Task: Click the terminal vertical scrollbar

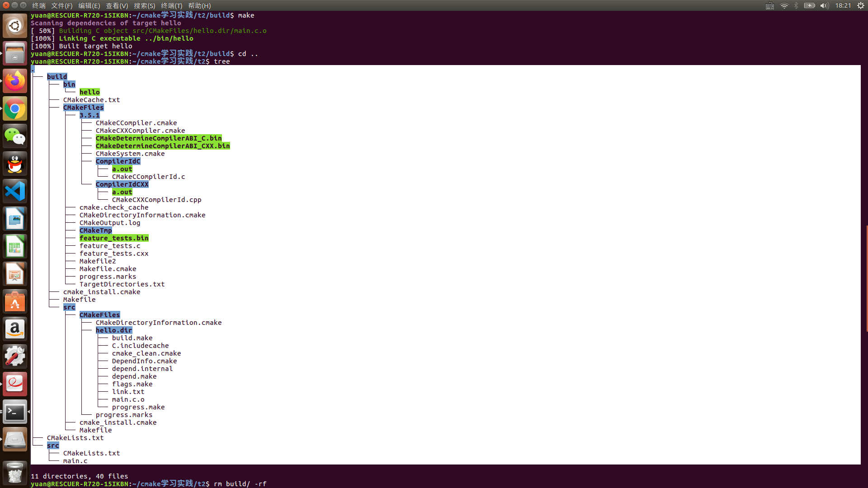Action: point(866,278)
